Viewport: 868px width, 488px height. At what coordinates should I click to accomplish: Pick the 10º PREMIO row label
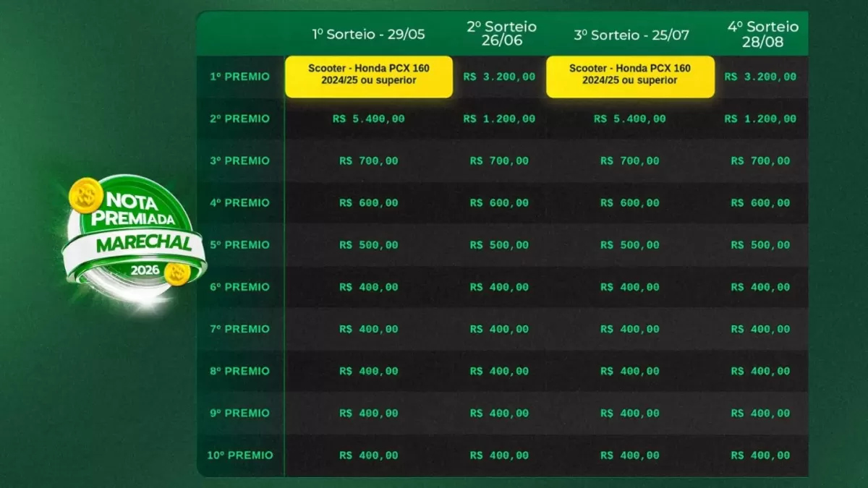click(239, 455)
